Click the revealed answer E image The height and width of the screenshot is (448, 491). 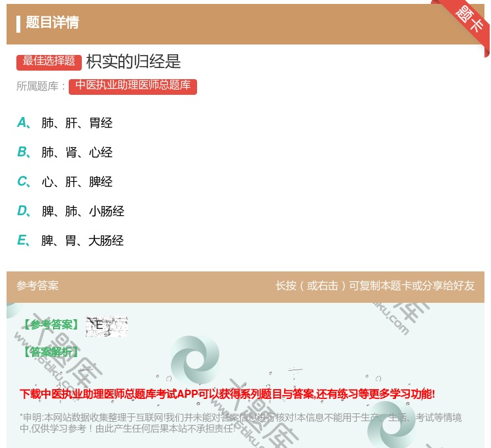pos(106,325)
